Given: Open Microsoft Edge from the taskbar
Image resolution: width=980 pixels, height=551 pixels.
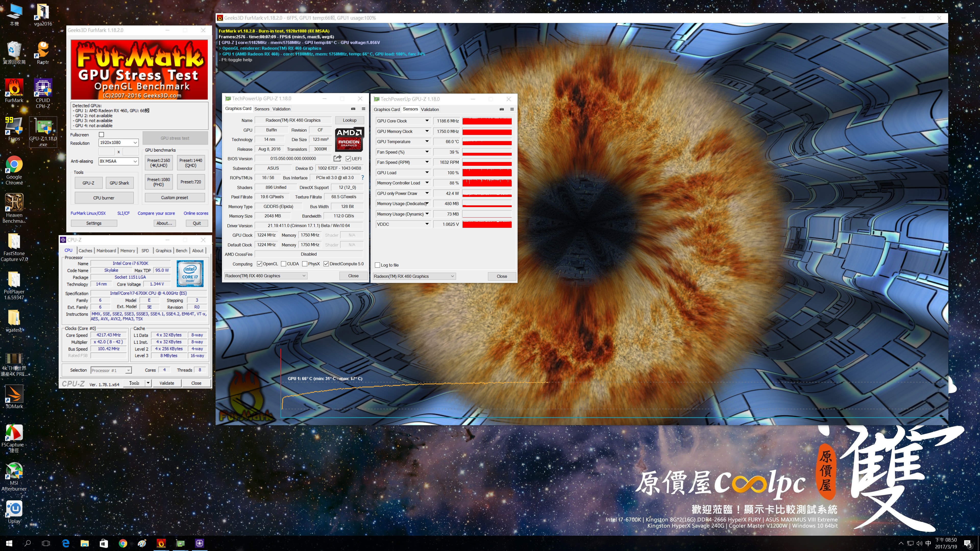Looking at the screenshot, I should (65, 543).
